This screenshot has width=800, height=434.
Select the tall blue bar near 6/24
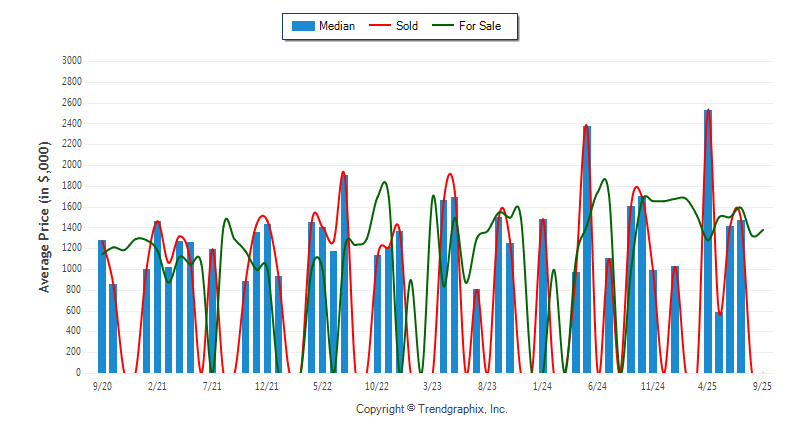pyautogui.click(x=586, y=248)
